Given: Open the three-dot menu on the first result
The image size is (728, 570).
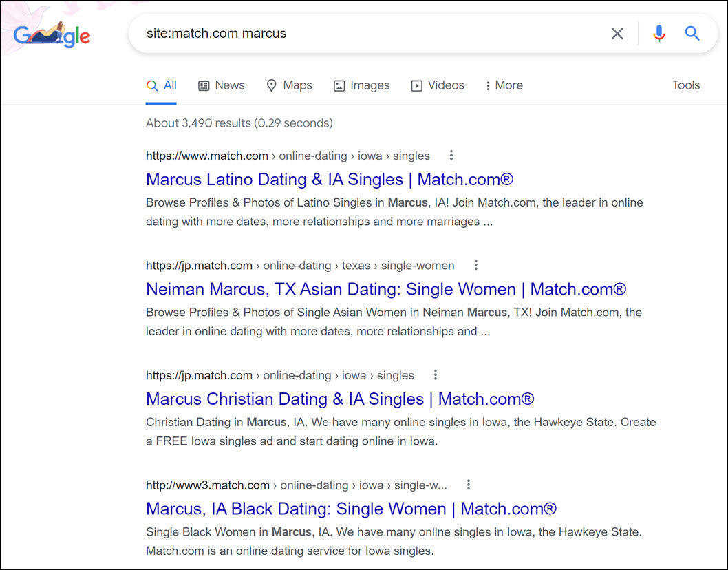Looking at the screenshot, I should point(451,155).
